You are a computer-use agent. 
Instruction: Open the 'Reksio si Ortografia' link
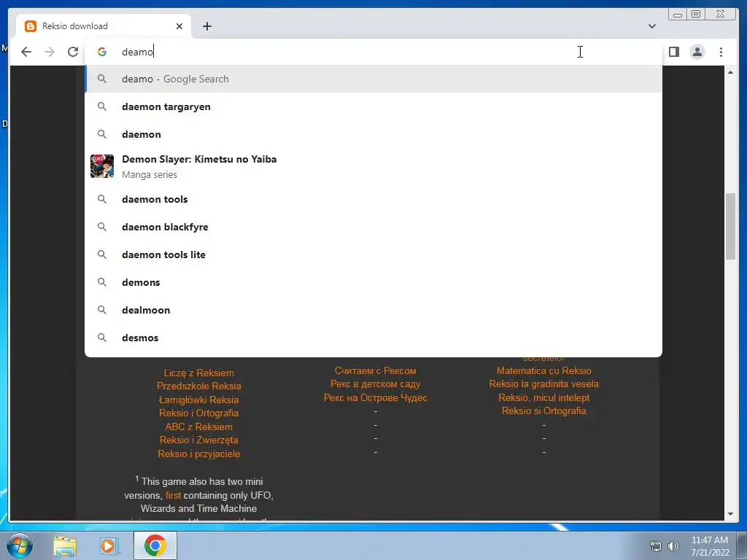(544, 411)
